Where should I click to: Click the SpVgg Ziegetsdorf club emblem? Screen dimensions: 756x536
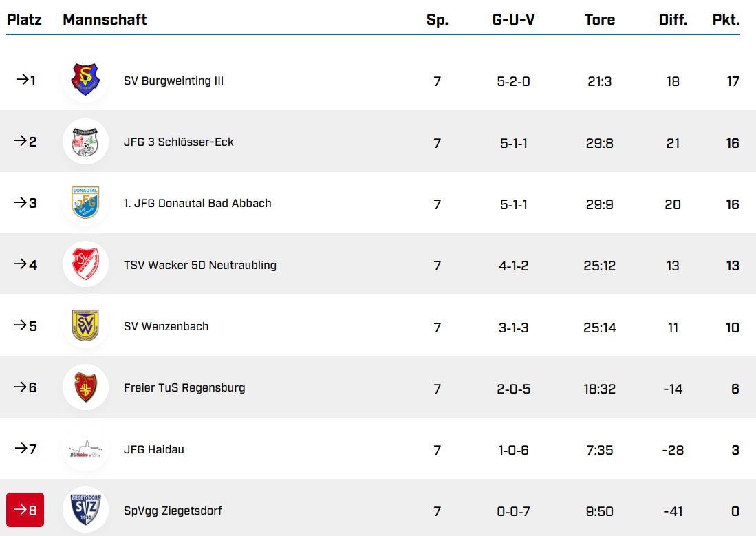(x=85, y=511)
